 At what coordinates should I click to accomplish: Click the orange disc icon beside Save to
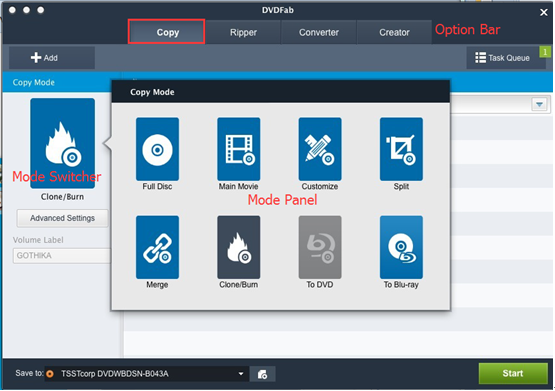[50, 374]
